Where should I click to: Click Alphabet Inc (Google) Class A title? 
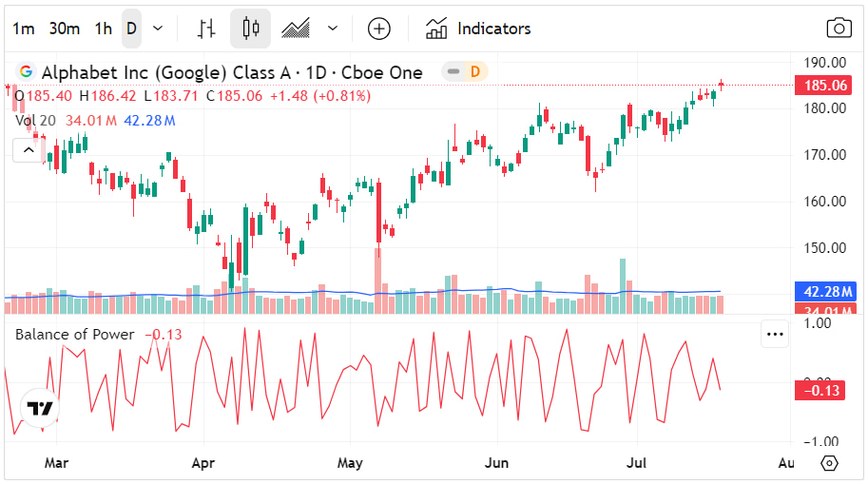(x=166, y=72)
